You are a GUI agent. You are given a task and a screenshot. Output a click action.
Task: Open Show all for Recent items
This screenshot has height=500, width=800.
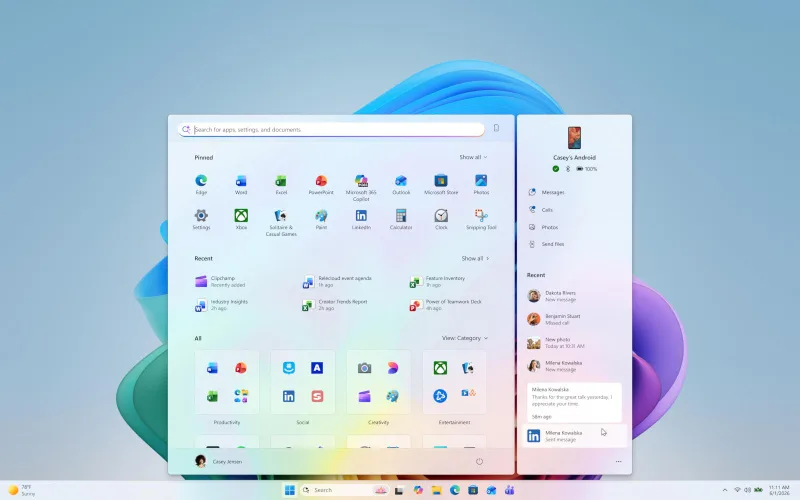click(475, 259)
